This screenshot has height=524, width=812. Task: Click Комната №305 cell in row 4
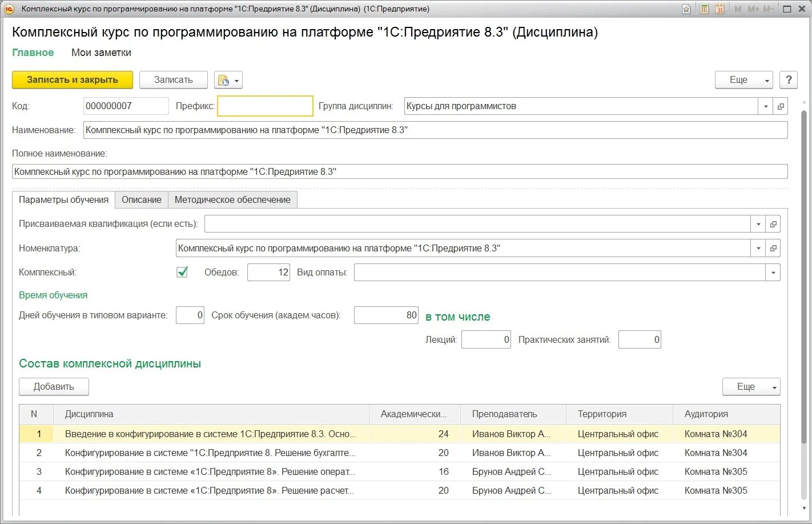tap(716, 491)
